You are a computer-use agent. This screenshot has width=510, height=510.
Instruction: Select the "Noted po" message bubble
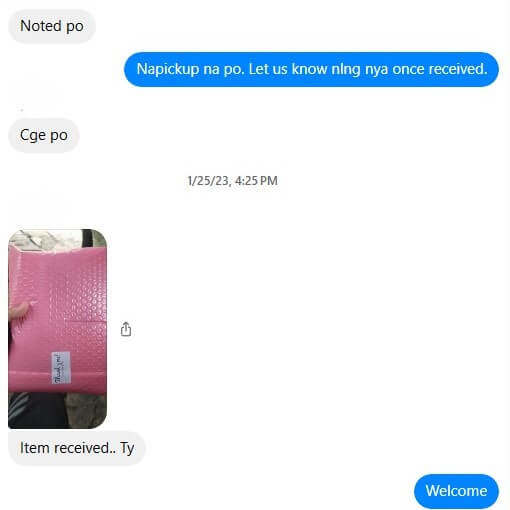[52, 26]
